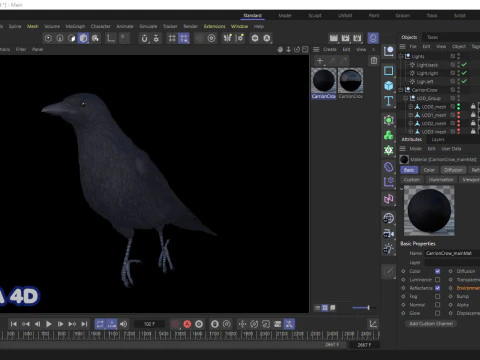This screenshot has height=360, width=480.
Task: Select the Cube primitive tool icon
Action: click(389, 86)
